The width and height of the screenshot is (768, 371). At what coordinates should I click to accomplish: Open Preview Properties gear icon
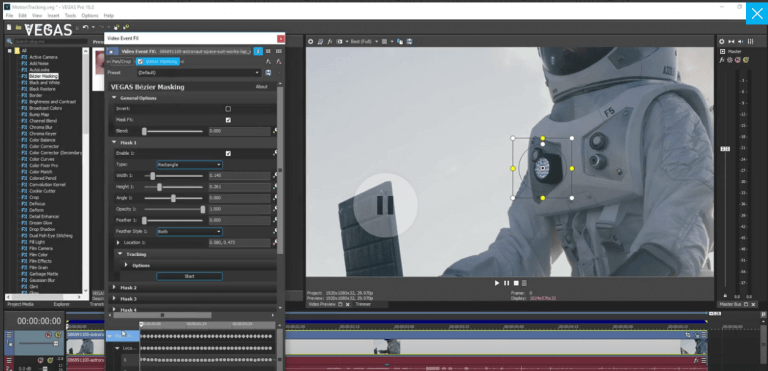coord(311,42)
